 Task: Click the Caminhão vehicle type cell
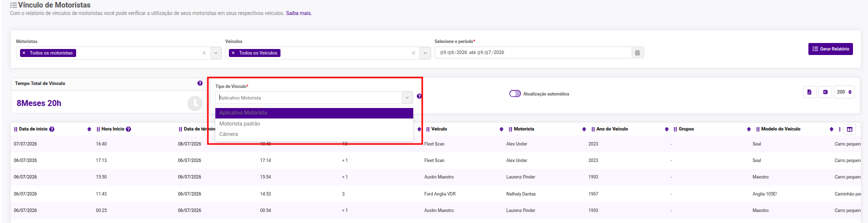click(847, 194)
